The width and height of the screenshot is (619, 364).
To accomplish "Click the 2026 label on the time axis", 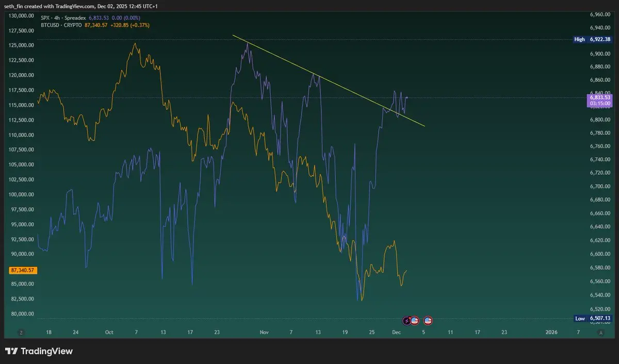I will [x=551, y=333].
